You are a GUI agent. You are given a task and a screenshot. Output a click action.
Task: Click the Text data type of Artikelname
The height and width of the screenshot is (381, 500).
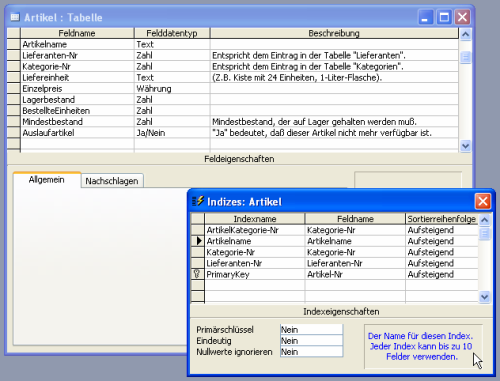click(172, 44)
